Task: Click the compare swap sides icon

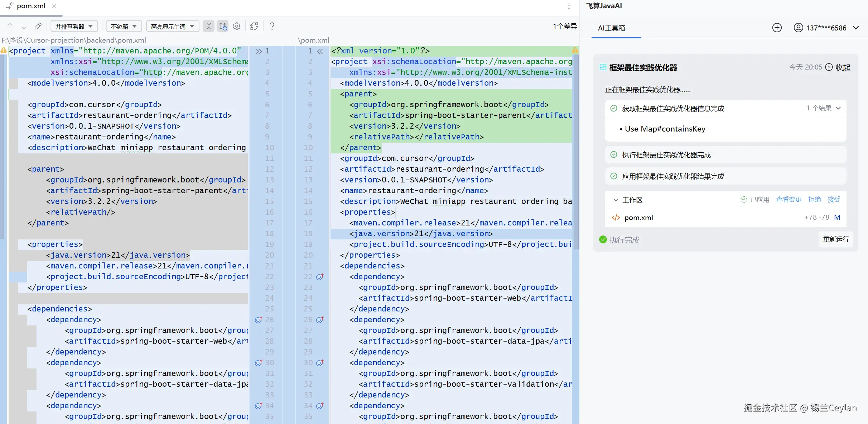Action: (x=254, y=26)
